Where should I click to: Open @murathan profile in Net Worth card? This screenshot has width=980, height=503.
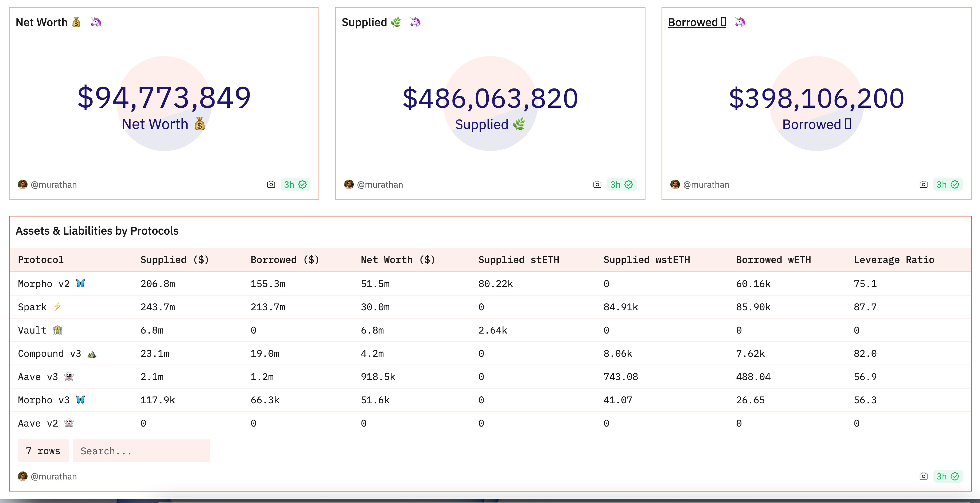53,184
